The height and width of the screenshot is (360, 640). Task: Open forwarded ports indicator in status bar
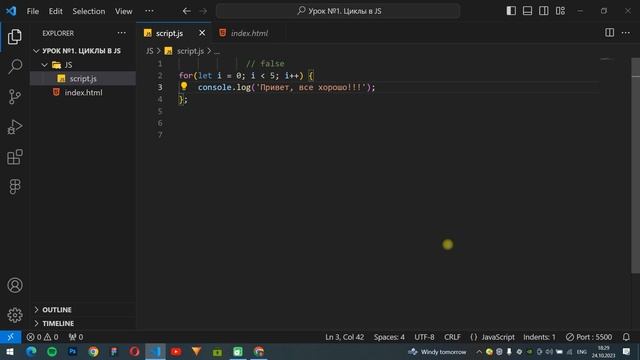pos(76,337)
